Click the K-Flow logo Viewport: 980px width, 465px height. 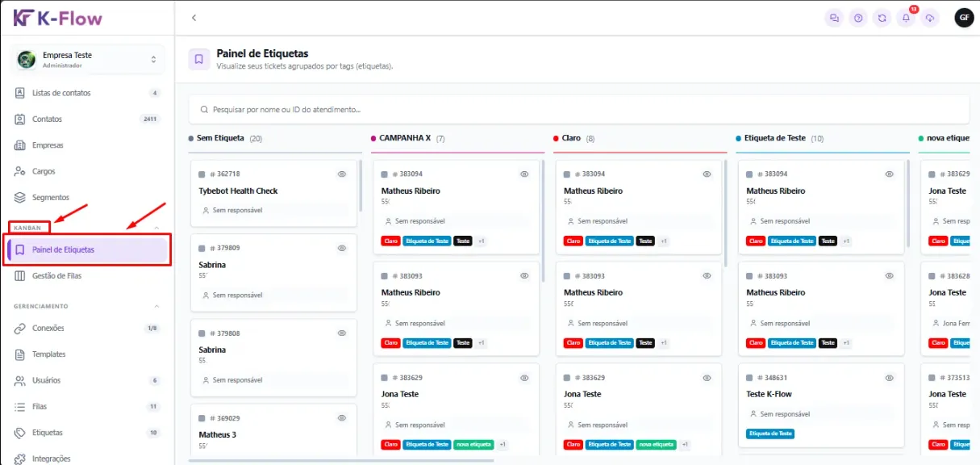pos(58,18)
